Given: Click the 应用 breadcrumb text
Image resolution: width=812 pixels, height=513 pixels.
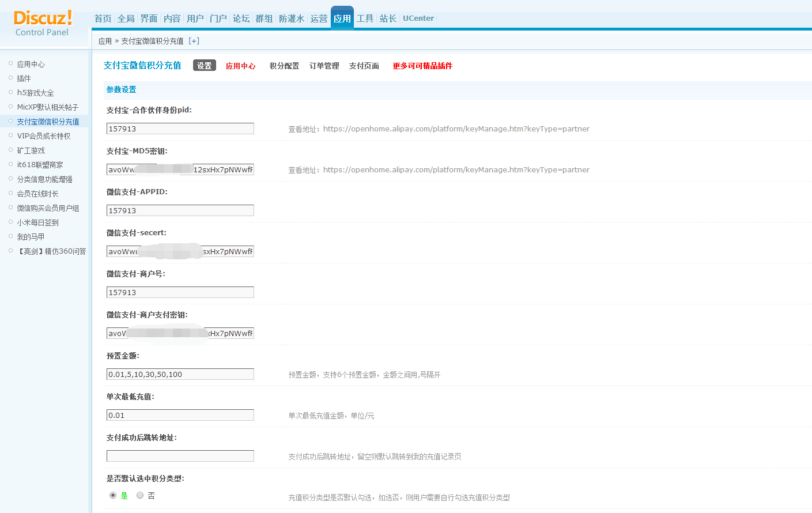Looking at the screenshot, I should click(x=105, y=41).
